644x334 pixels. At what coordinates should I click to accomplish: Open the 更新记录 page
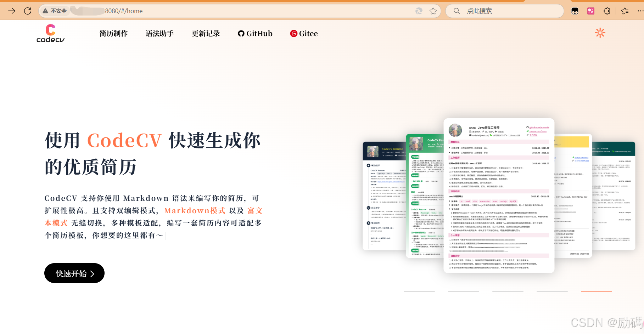pos(206,34)
